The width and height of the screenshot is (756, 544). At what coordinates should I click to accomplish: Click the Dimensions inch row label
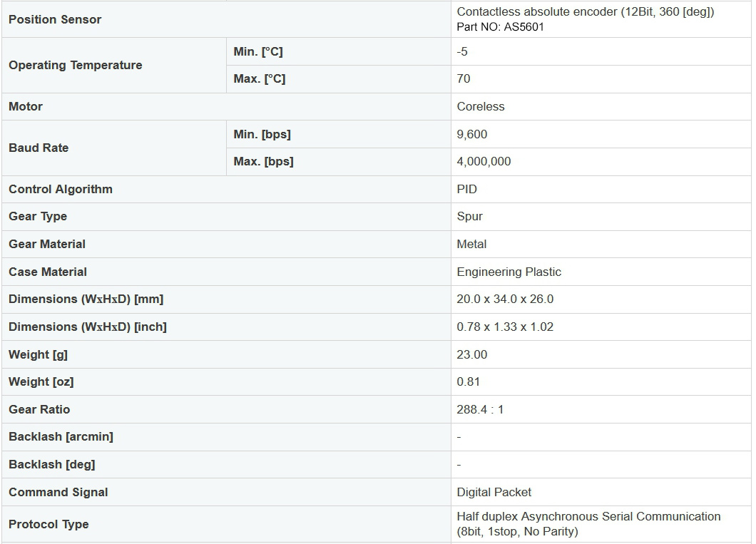coord(88,327)
